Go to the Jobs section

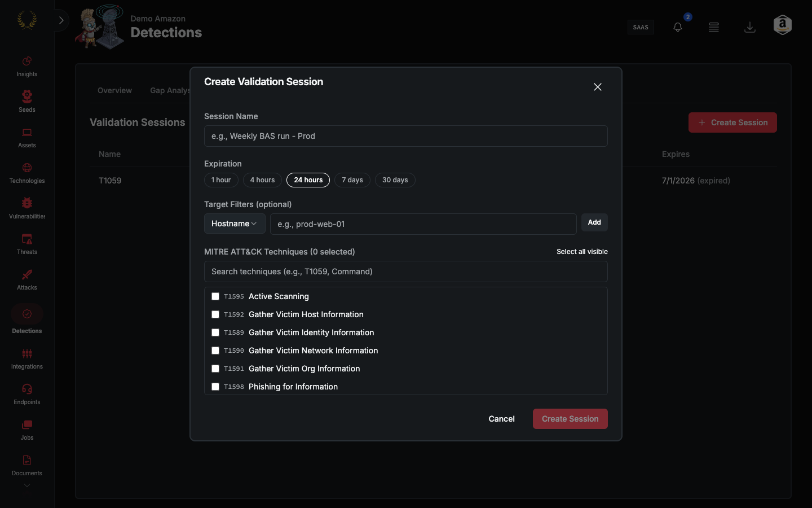pos(27,430)
